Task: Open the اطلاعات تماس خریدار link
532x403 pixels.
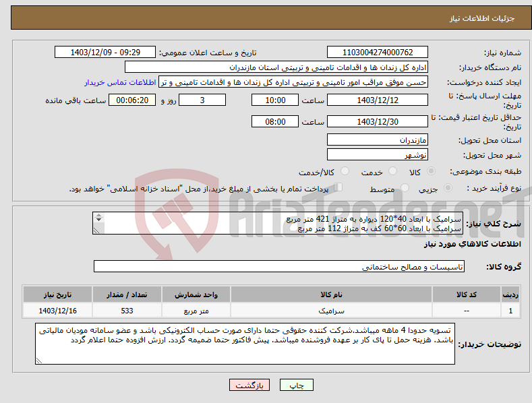Action: coord(120,82)
